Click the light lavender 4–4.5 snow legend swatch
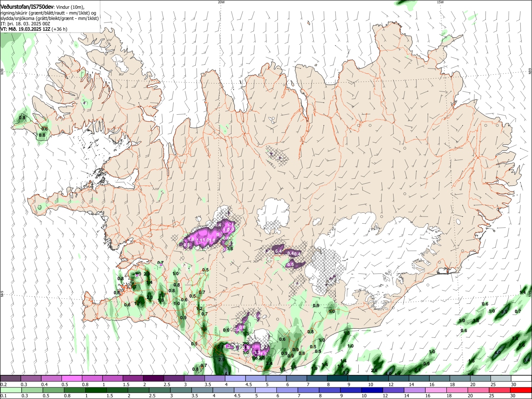 [x=235, y=379]
